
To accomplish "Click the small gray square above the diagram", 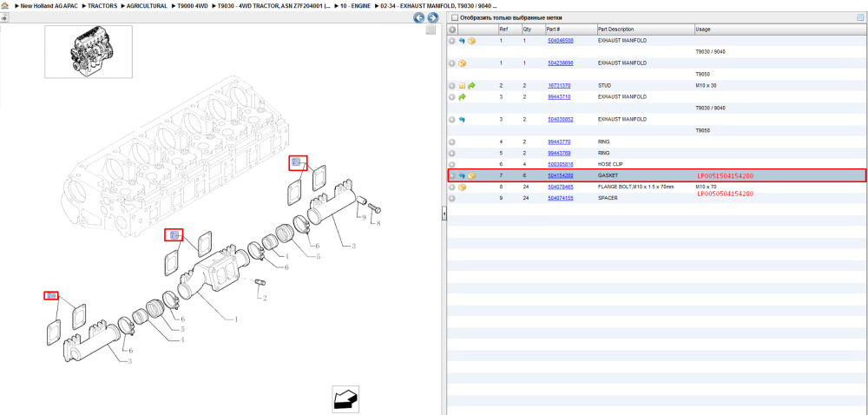I will coord(431,30).
